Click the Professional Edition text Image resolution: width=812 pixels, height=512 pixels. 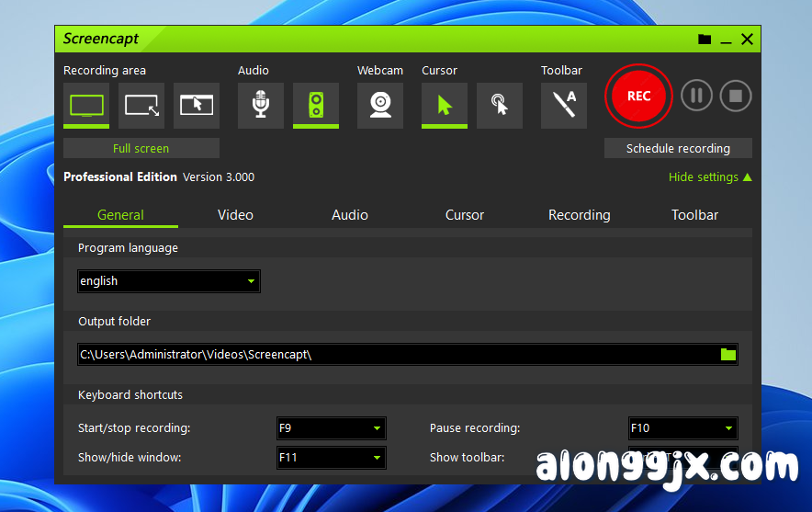click(120, 176)
